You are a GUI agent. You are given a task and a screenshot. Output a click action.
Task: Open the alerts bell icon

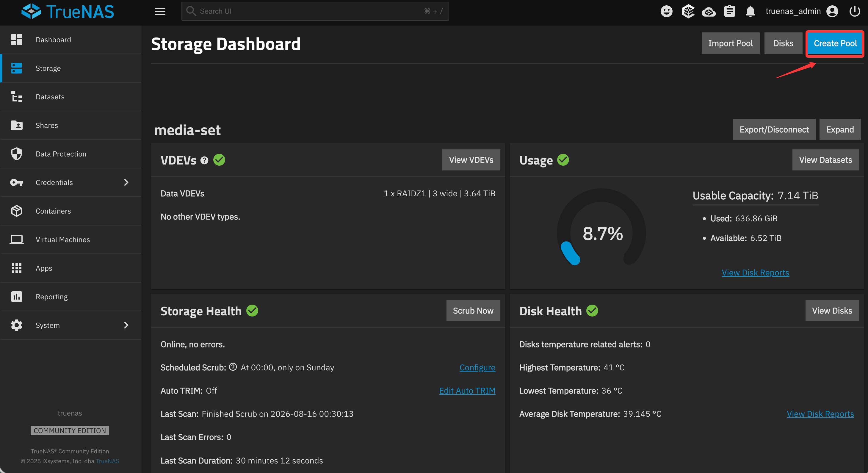[x=750, y=11]
